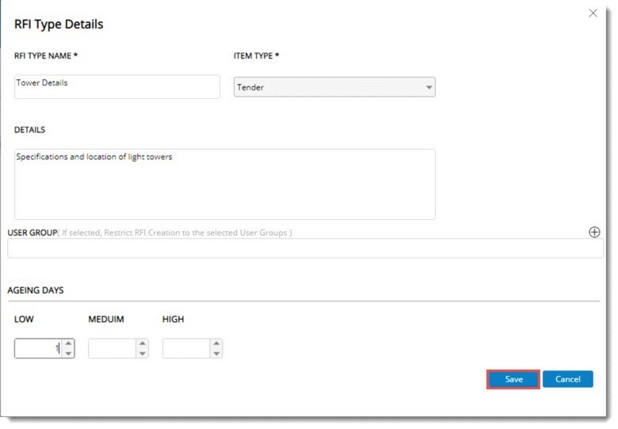Increase the Low ageing days value
This screenshot has height=429, width=618.
[x=68, y=343]
